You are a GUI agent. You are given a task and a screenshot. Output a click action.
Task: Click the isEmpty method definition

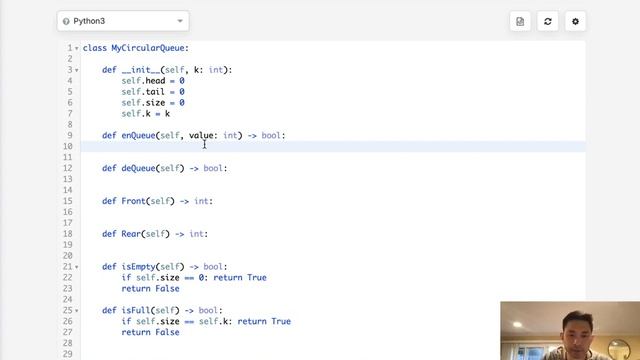164,267
